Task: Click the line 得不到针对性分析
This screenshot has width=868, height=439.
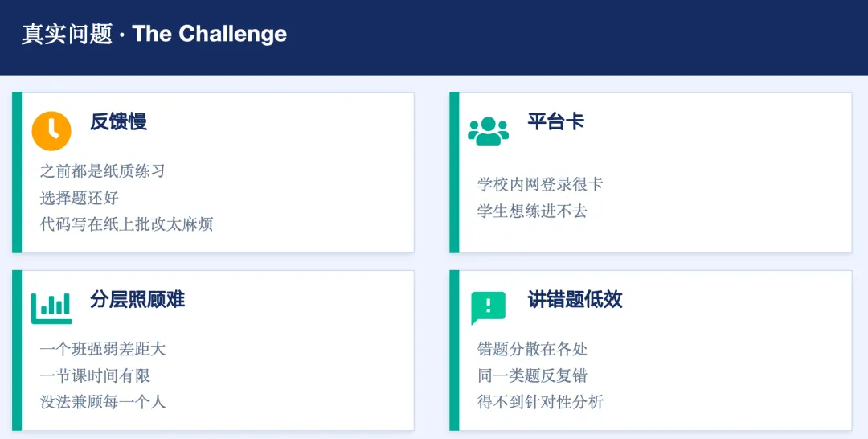Action: (540, 401)
